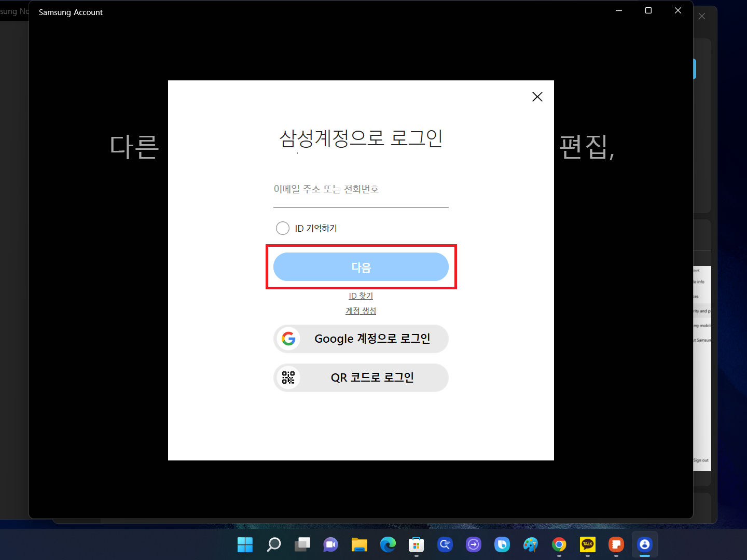Open the Samsung Account app from the taskbar
The height and width of the screenshot is (560, 747).
pos(644,545)
